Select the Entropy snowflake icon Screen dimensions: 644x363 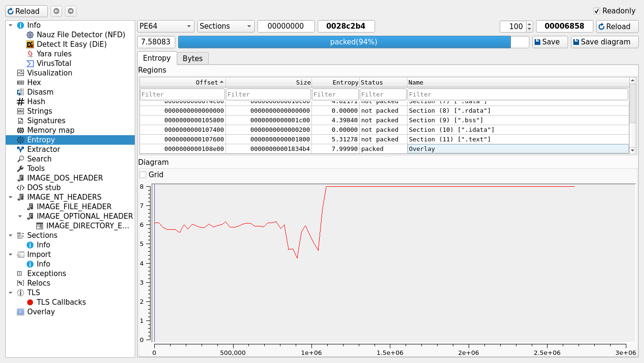point(21,140)
